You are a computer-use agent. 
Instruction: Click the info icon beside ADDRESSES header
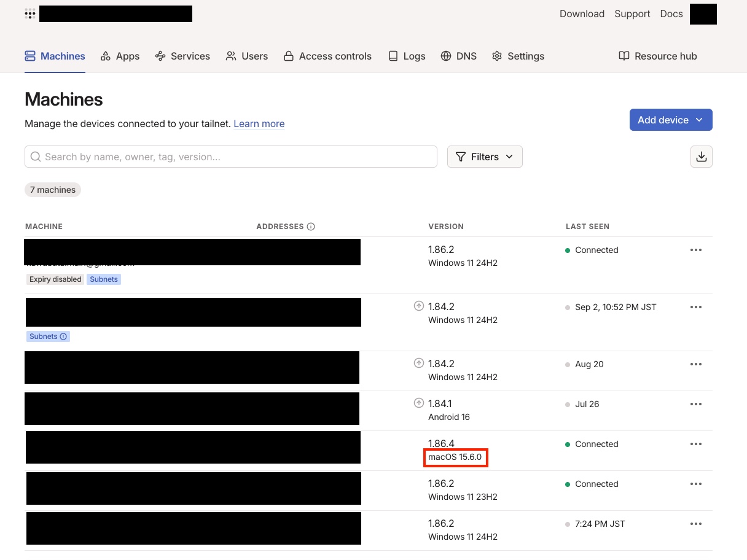click(311, 226)
